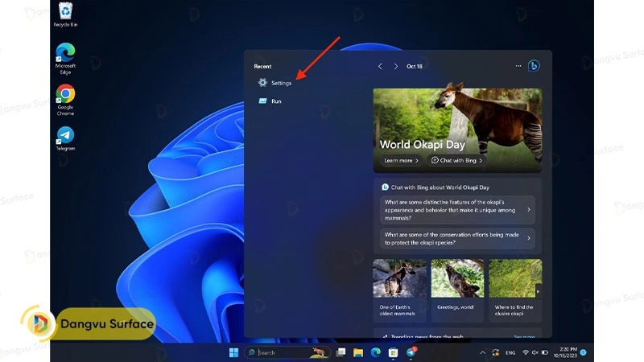The height and width of the screenshot is (362, 644).
Task: Go to the next day arrow
Action: click(395, 66)
